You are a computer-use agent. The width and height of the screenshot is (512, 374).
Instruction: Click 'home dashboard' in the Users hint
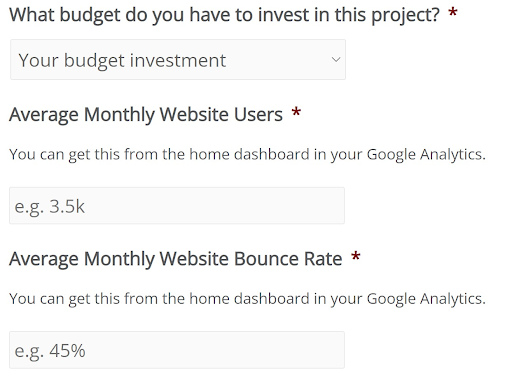coord(249,154)
